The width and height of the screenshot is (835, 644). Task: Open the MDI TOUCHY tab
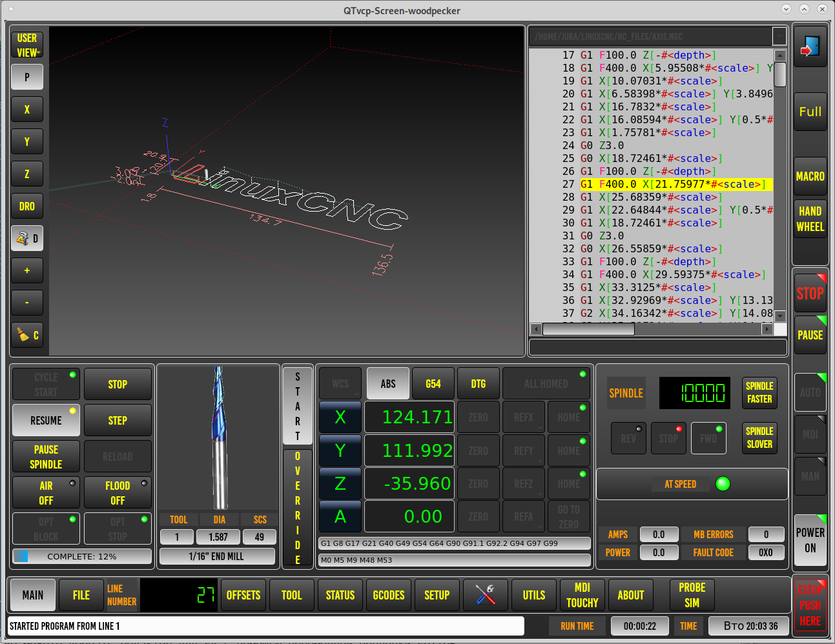coord(582,595)
